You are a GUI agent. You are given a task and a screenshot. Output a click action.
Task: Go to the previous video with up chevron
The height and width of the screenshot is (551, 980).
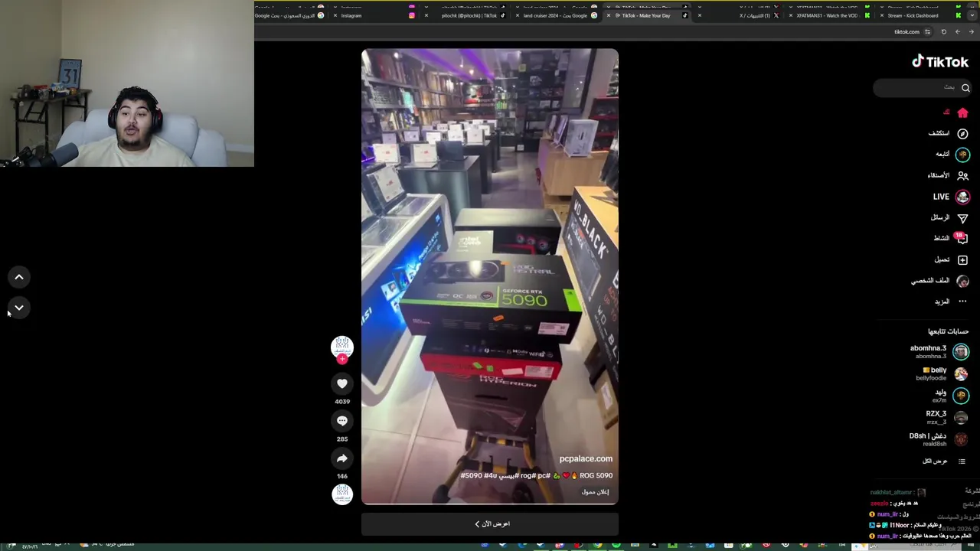(19, 277)
